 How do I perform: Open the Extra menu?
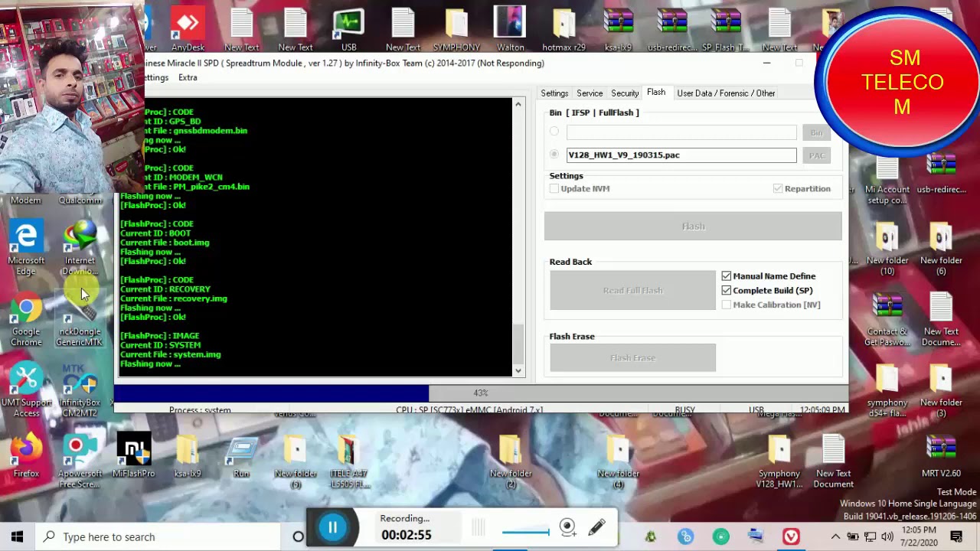point(188,77)
